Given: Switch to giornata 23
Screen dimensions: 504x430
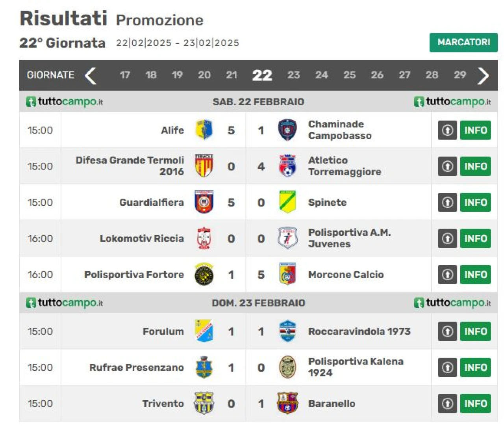Looking at the screenshot, I should (293, 75).
